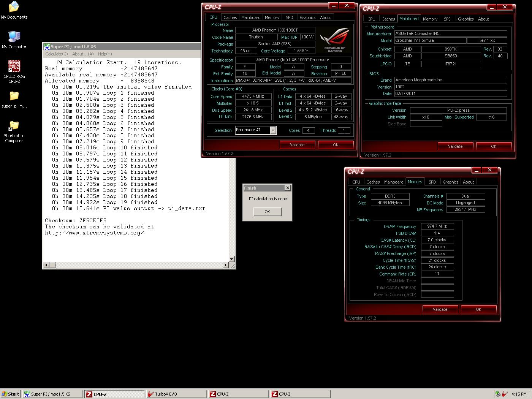Open the My Computer desktop icon
The height and width of the screenshot is (399, 532).
[x=14, y=40]
